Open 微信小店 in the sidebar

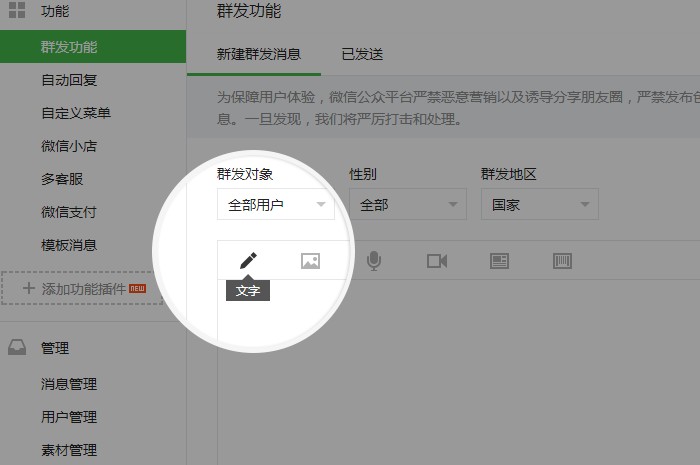[69, 146]
